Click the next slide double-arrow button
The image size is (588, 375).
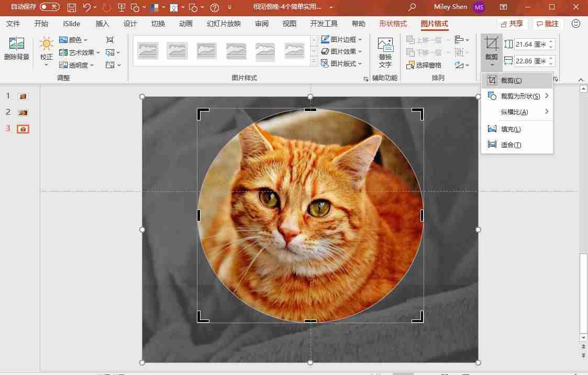tap(583, 355)
